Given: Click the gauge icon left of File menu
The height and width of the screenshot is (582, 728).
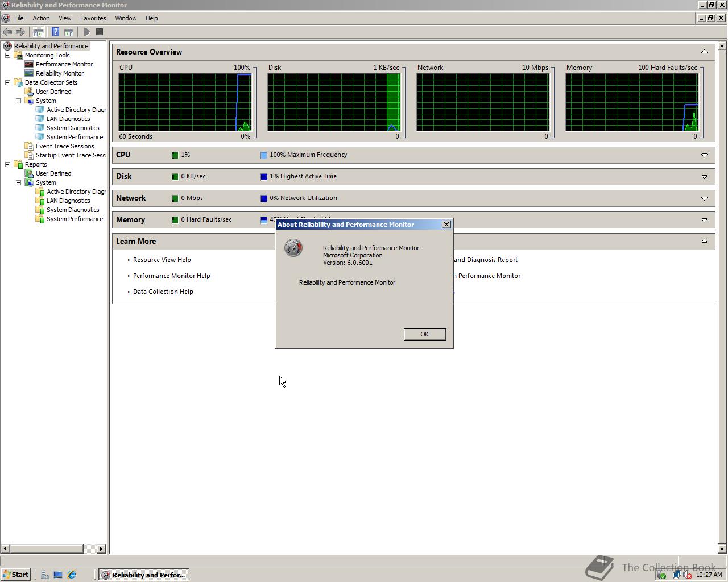Looking at the screenshot, I should click(x=6, y=18).
